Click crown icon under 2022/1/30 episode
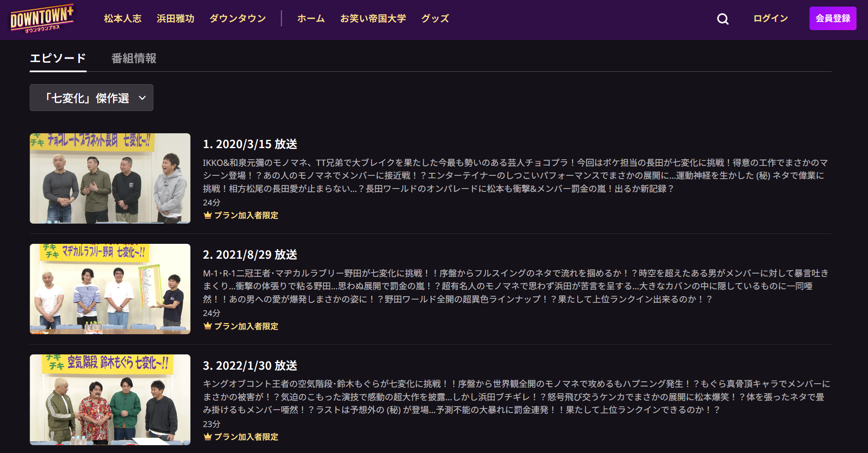The height and width of the screenshot is (453, 868). [208, 436]
